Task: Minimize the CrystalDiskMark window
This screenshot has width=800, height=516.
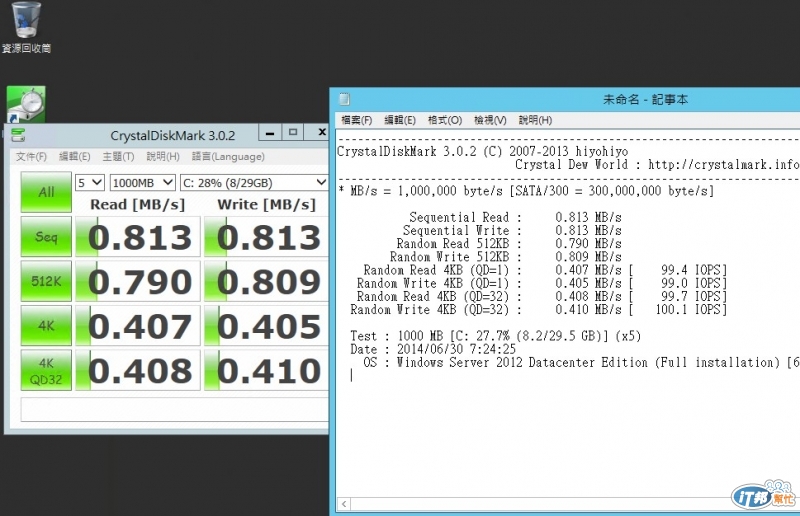Action: pos(270,133)
